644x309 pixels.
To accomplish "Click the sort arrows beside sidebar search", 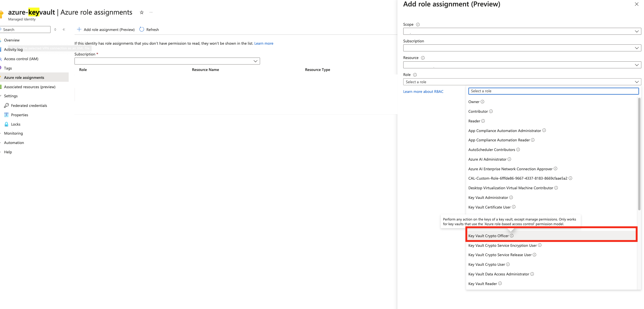I will tap(55, 29).
